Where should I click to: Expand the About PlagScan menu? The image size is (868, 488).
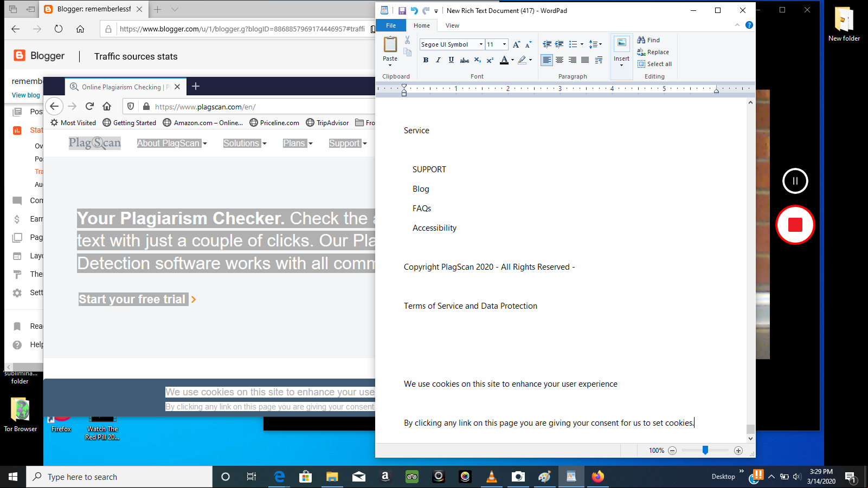pyautogui.click(x=172, y=143)
